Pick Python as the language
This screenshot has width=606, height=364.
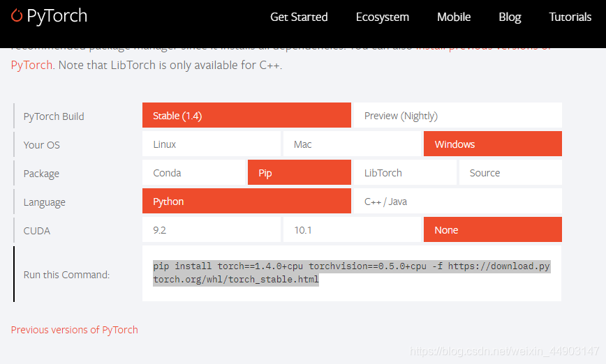(x=246, y=201)
